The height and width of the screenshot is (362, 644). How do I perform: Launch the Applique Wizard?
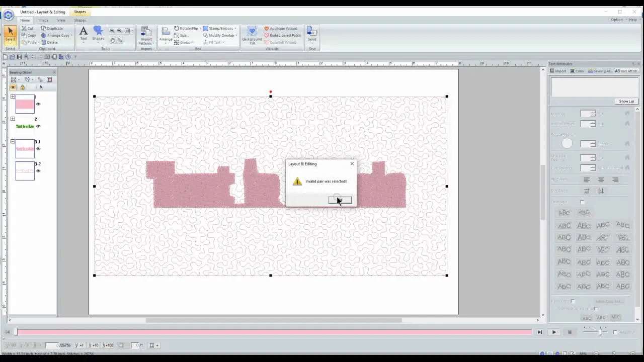[x=283, y=28]
